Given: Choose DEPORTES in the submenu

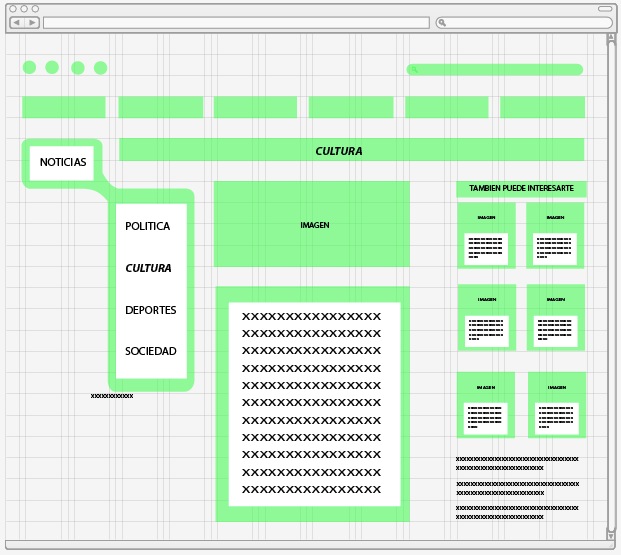Looking at the screenshot, I should [150, 311].
